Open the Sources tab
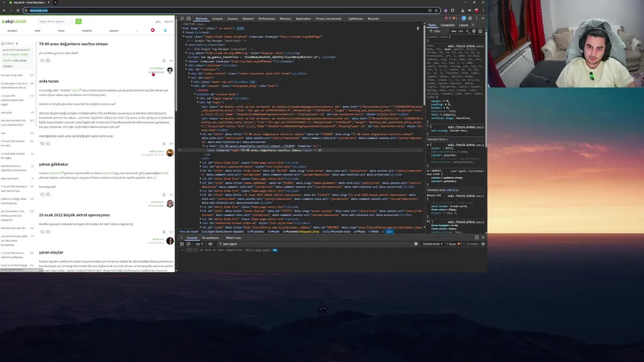The width and height of the screenshot is (644, 362). (232, 19)
